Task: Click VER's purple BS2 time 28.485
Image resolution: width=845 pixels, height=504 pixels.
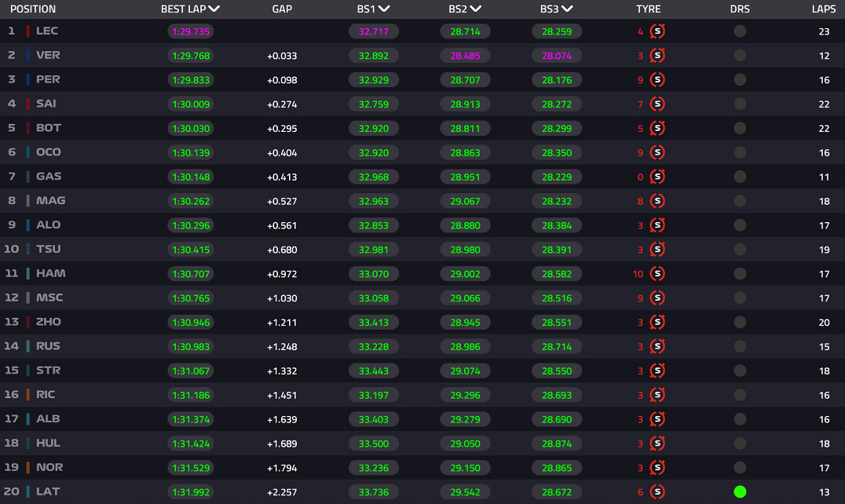Action: coord(465,56)
